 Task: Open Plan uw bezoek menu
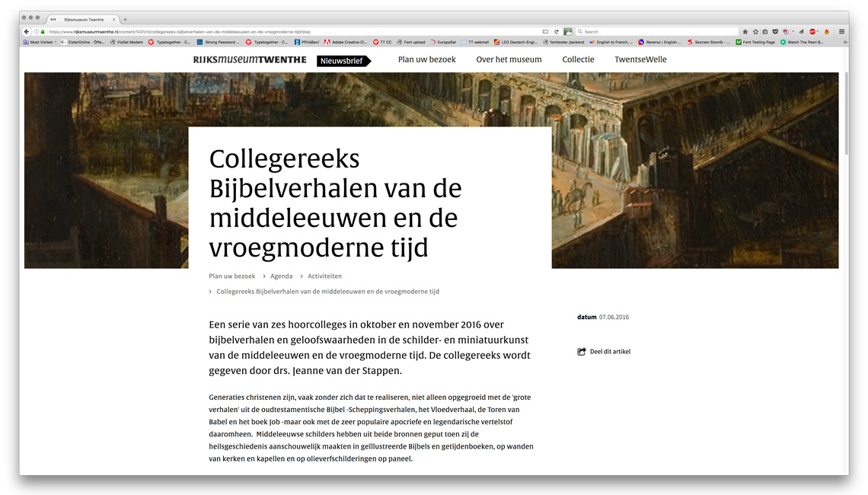(427, 59)
